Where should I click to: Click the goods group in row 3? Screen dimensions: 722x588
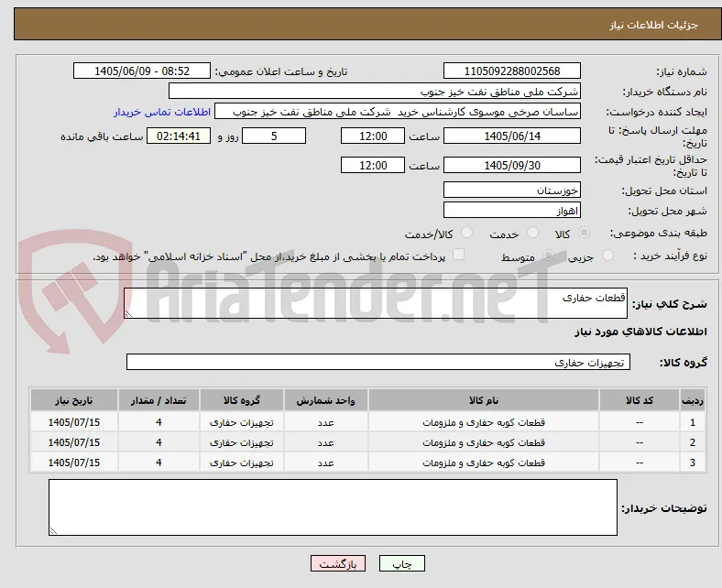tap(242, 463)
